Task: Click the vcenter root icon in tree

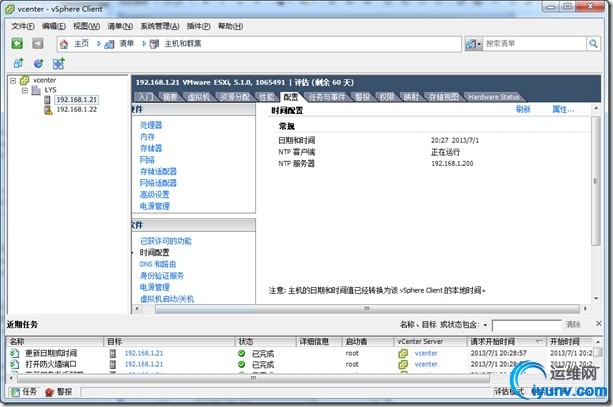Action: (25, 80)
